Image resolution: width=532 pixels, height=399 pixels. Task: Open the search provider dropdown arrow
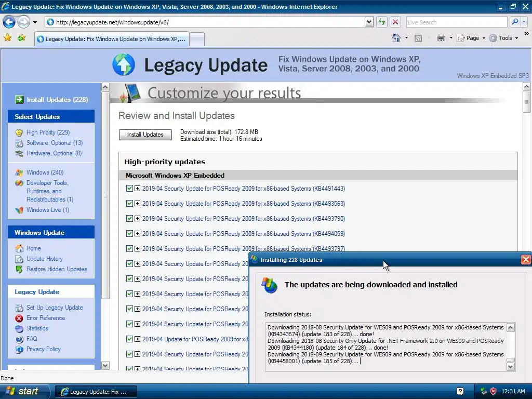pyautogui.click(x=524, y=22)
